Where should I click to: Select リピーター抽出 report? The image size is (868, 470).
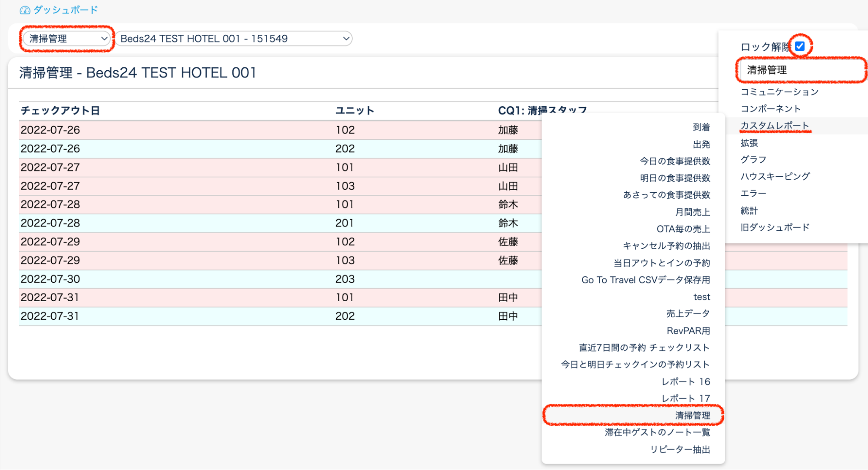[680, 449]
